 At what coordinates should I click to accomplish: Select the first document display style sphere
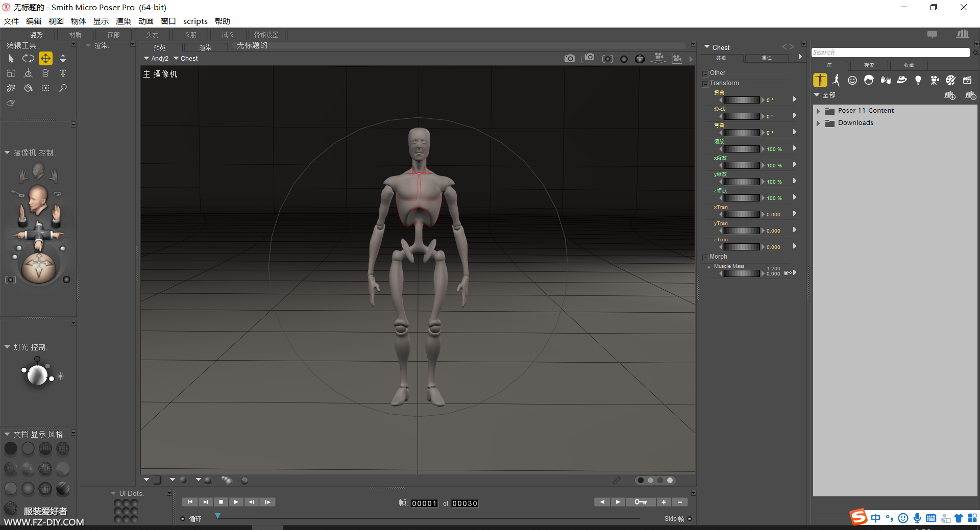(11, 448)
